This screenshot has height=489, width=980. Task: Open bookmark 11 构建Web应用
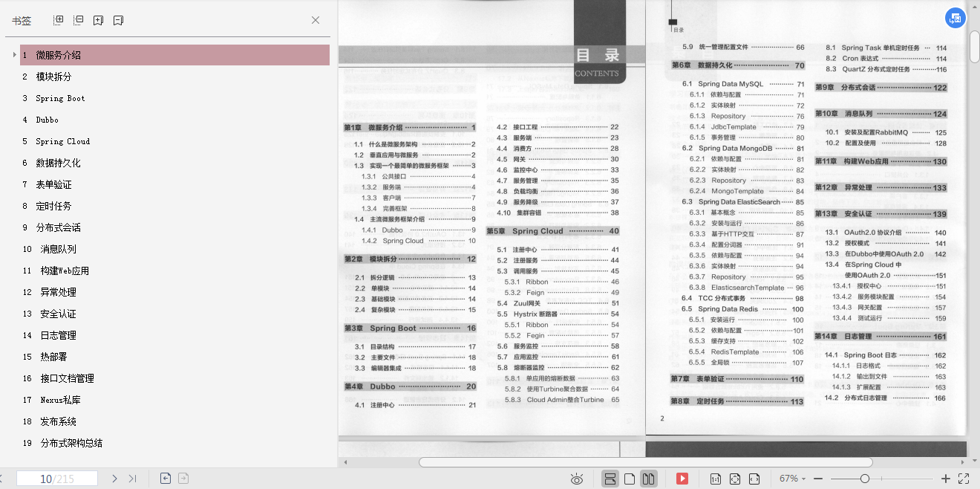click(x=174, y=271)
